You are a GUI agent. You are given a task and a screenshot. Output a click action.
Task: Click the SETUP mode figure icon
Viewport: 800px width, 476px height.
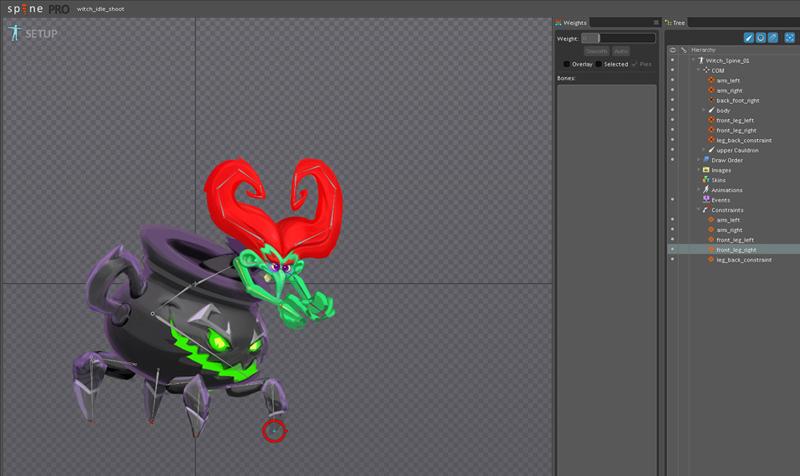coord(15,33)
